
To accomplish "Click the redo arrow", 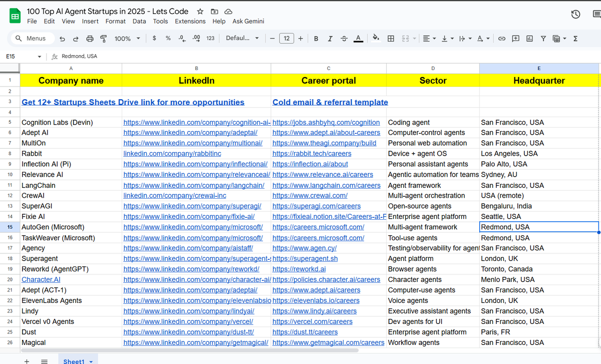I will pyautogui.click(x=76, y=39).
